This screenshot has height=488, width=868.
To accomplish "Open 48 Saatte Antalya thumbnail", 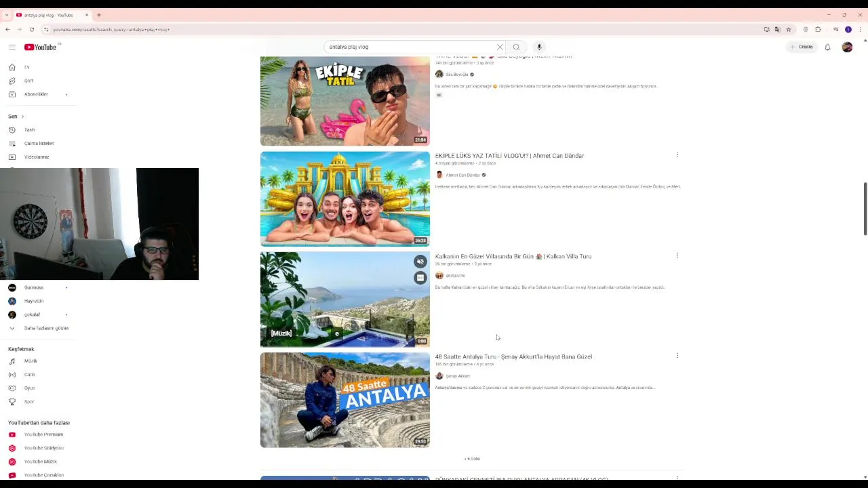I will (x=345, y=400).
